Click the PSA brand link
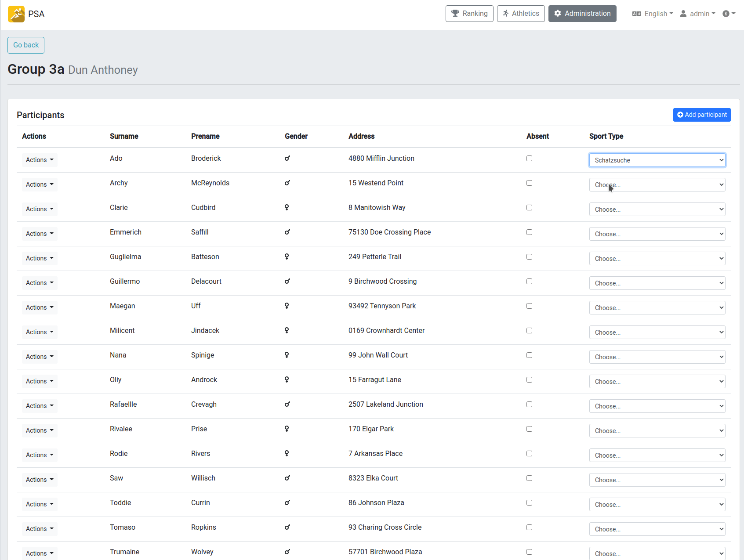744x560 pixels. [26, 14]
